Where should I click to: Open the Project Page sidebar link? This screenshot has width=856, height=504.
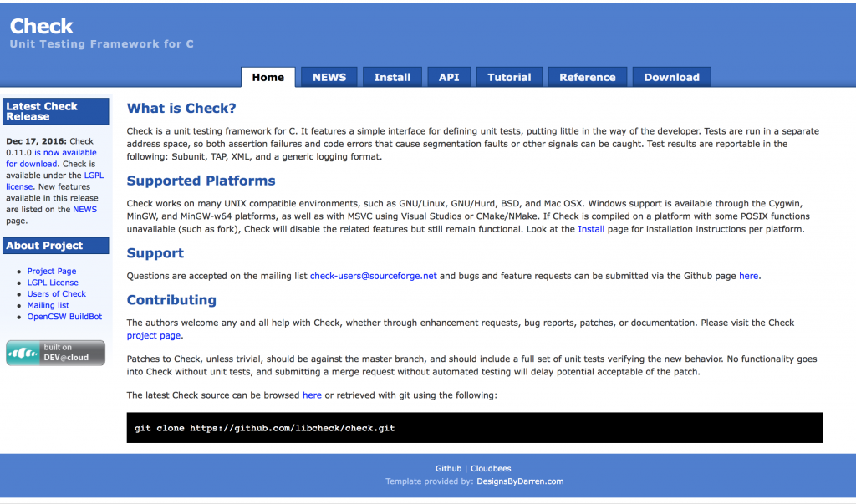53,271
